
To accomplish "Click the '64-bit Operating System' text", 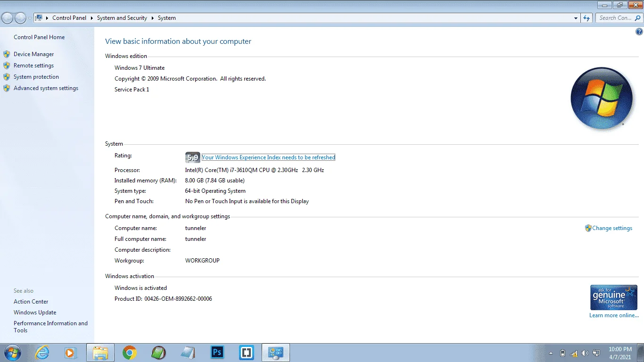I will (x=215, y=191).
